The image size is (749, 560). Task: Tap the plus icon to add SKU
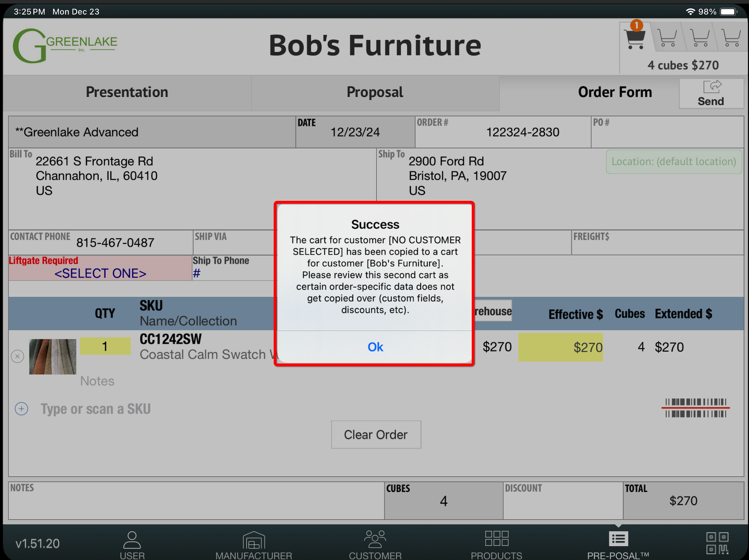pyautogui.click(x=22, y=408)
